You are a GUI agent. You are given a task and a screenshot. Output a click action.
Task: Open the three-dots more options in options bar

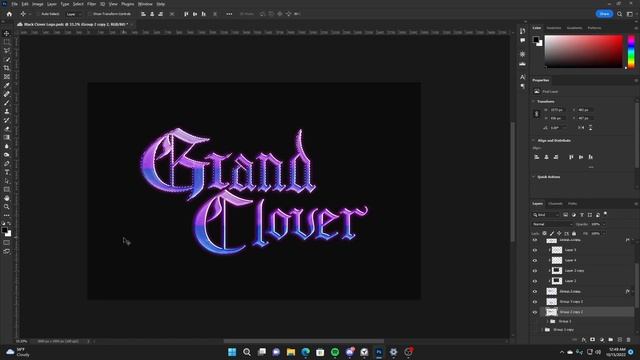229,14
